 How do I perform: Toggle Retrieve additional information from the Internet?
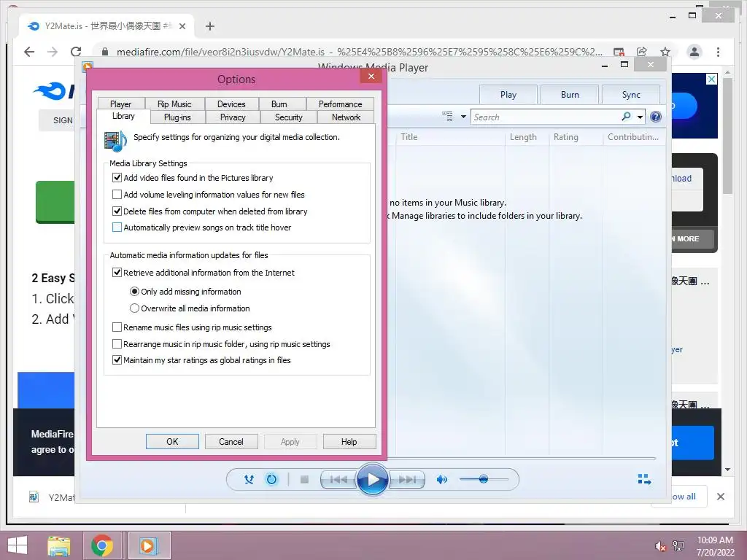(x=117, y=273)
